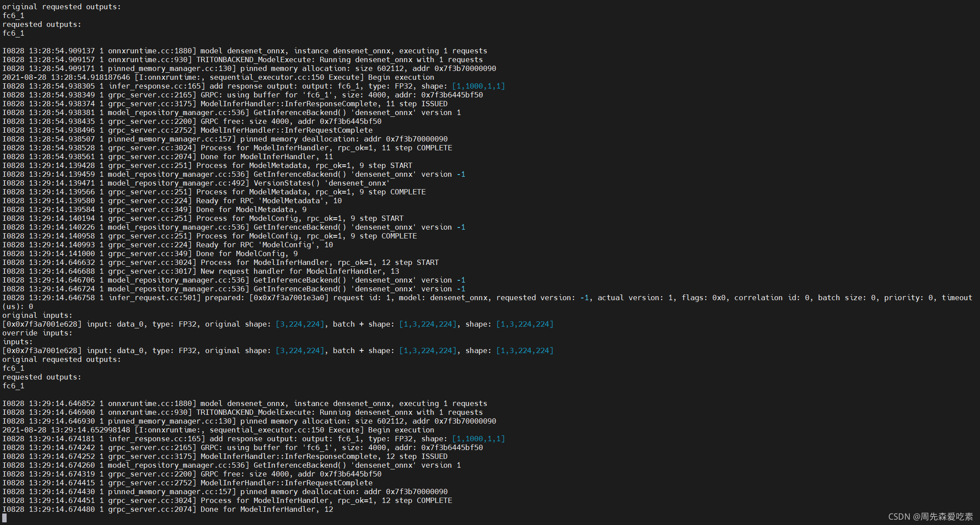This screenshot has width=980, height=525.
Task: Click the "correlation id: 0" text
Action: pyautogui.click(x=771, y=298)
